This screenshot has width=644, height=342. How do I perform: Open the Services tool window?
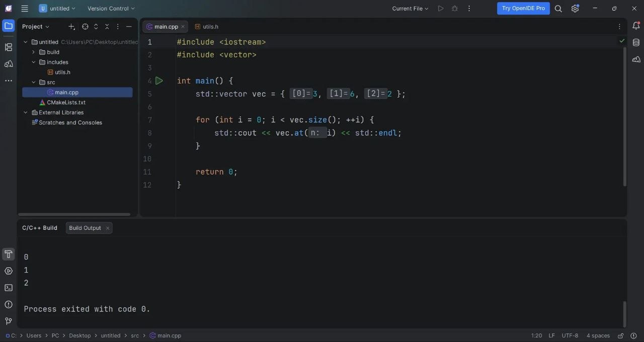pyautogui.click(x=9, y=271)
